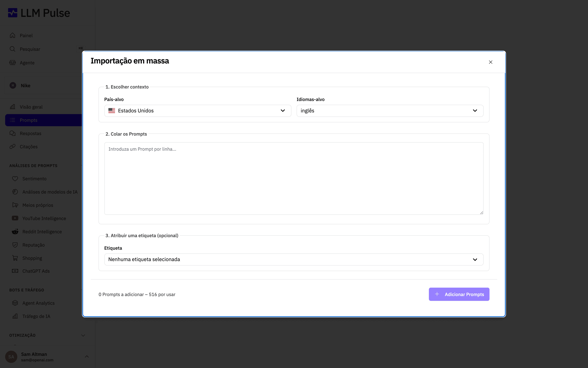The height and width of the screenshot is (368, 588).
Task: Go to Prompts in sidebar
Action: (44, 120)
